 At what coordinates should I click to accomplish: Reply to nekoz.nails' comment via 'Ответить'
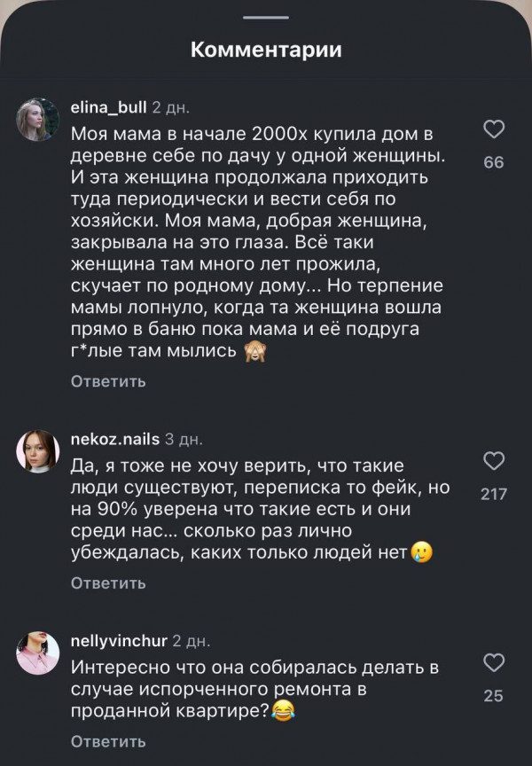click(108, 583)
